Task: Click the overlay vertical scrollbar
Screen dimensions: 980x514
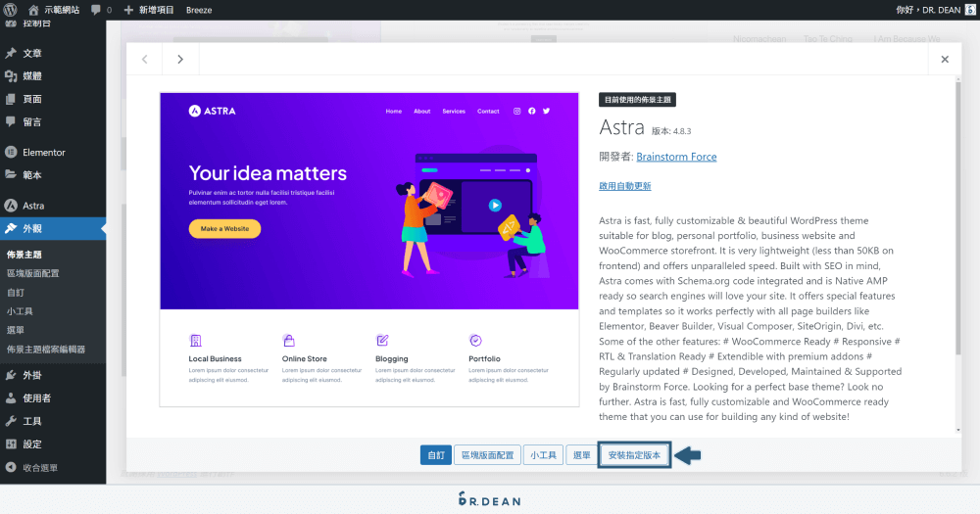Action: pyautogui.click(x=958, y=218)
